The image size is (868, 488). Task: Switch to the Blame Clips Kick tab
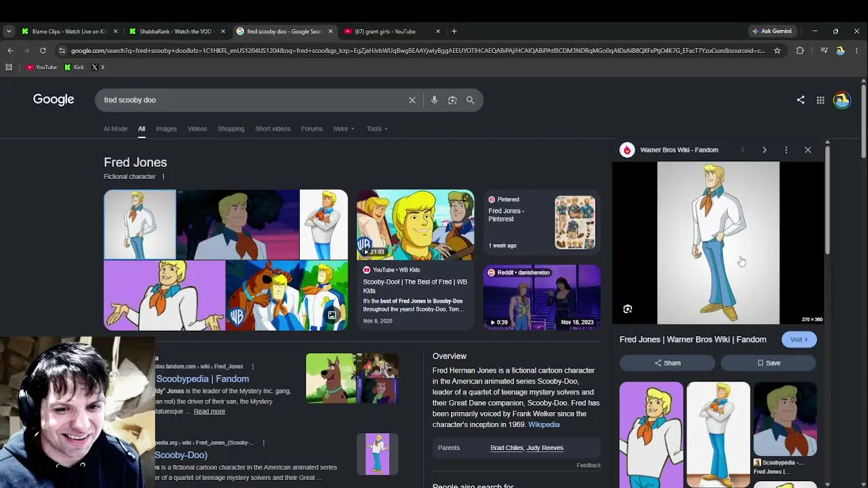[70, 31]
